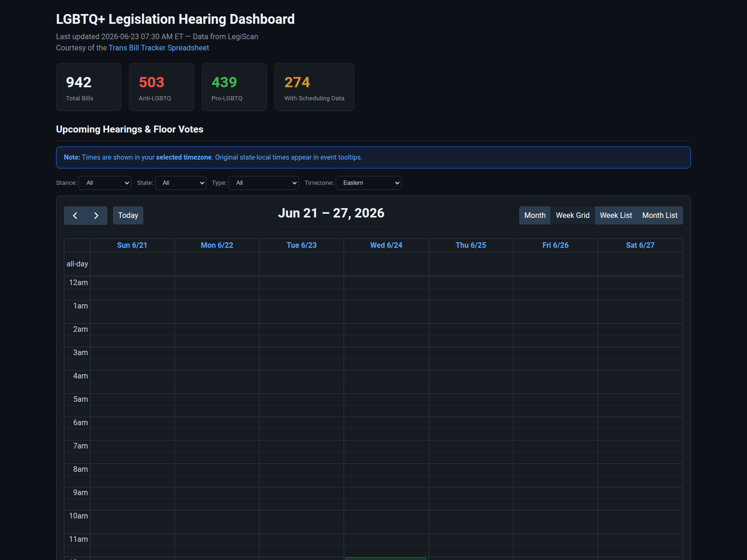Image resolution: width=747 pixels, height=560 pixels.
Task: Click the '11am' time label
Action: pos(78,539)
